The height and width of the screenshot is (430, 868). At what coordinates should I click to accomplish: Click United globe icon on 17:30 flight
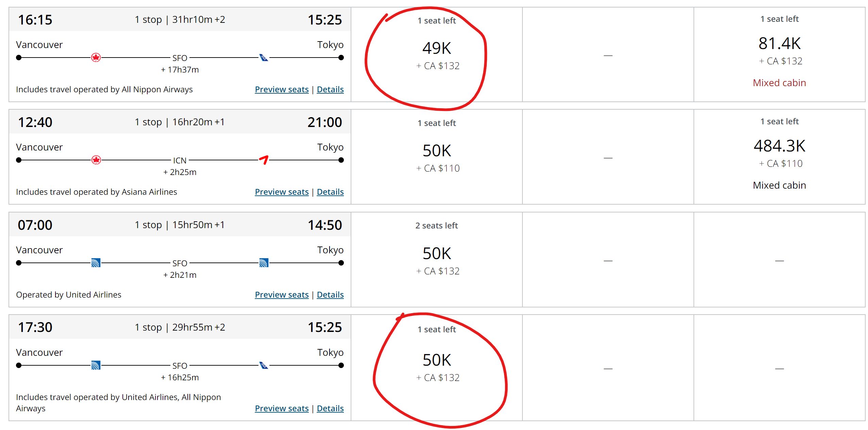[x=96, y=365]
